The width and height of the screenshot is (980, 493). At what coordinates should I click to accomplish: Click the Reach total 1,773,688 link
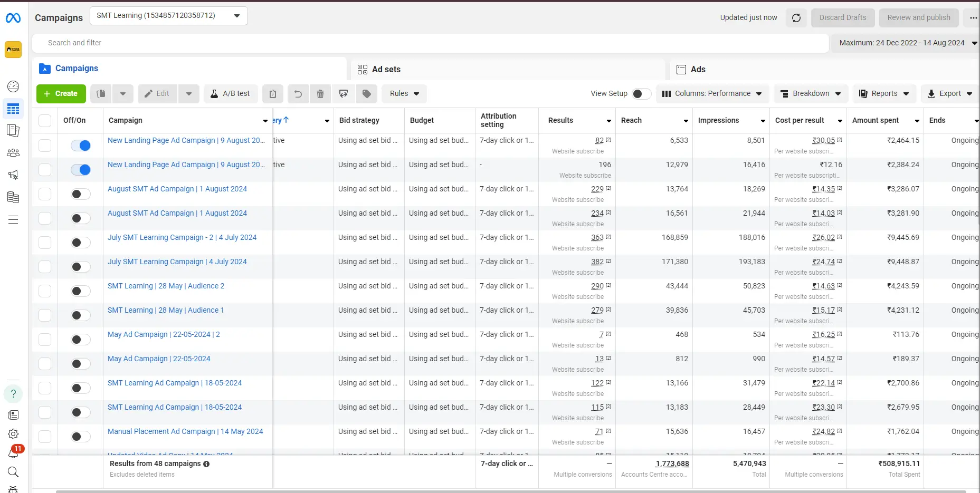point(672,464)
